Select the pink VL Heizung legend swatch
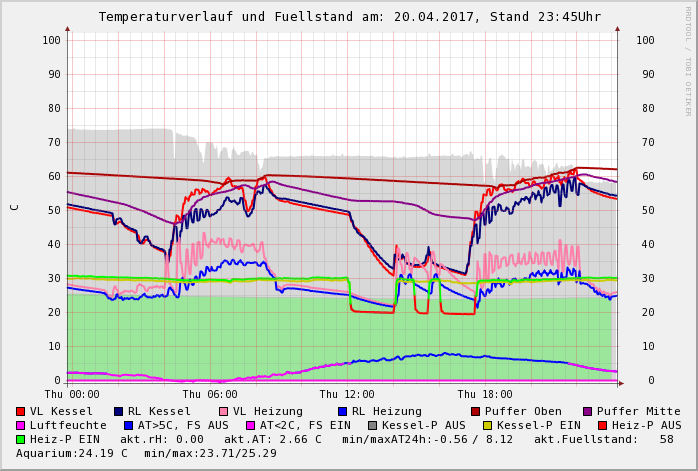The height and width of the screenshot is (471, 698). point(224,411)
